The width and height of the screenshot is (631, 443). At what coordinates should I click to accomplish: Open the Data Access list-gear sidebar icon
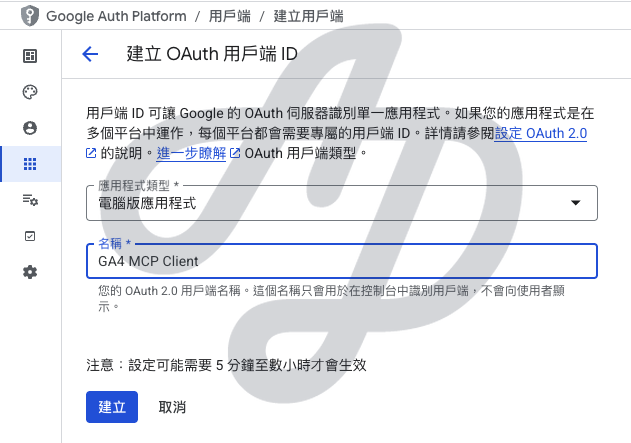30,200
